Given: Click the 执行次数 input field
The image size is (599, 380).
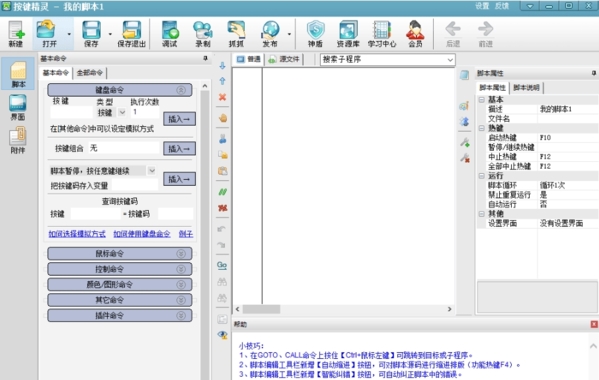Looking at the screenshot, I should [x=145, y=112].
